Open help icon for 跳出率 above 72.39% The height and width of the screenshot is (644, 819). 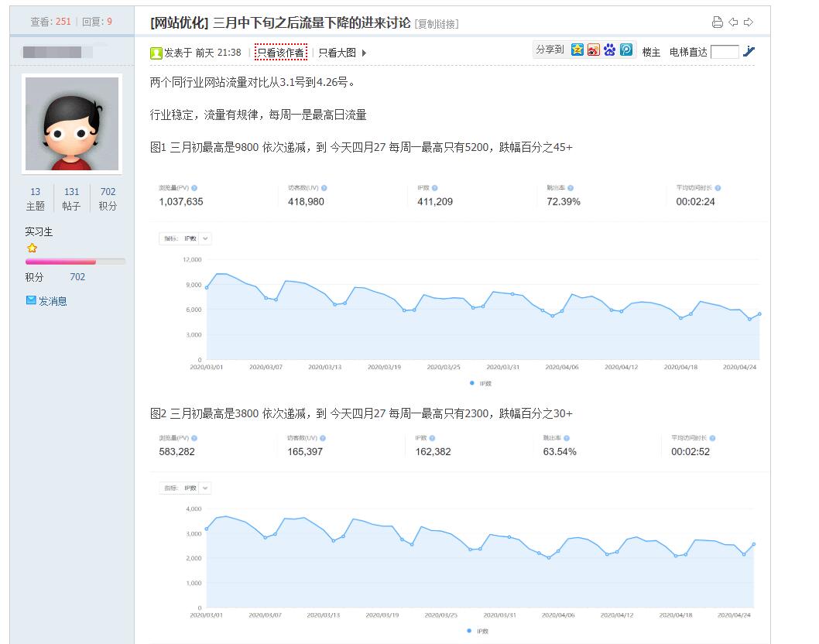coord(571,188)
